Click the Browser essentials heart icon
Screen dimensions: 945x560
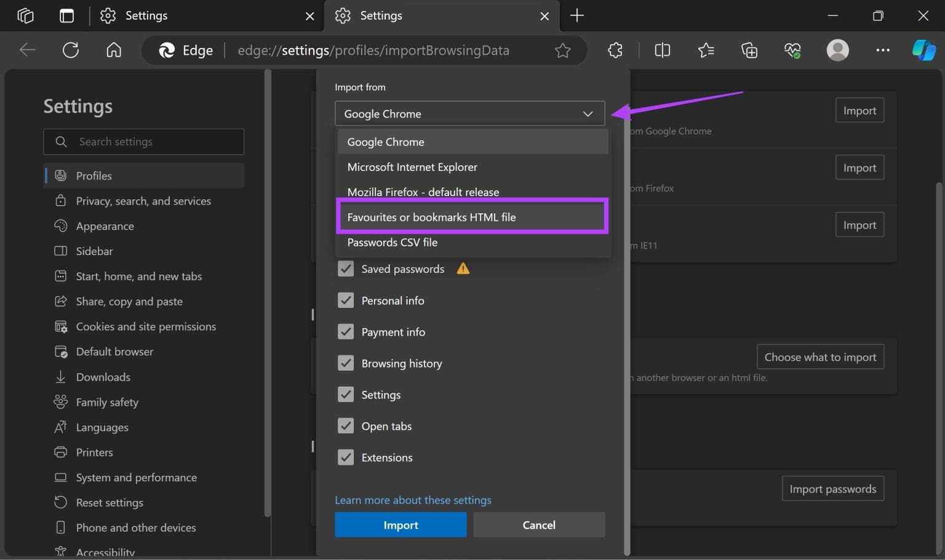pos(793,50)
